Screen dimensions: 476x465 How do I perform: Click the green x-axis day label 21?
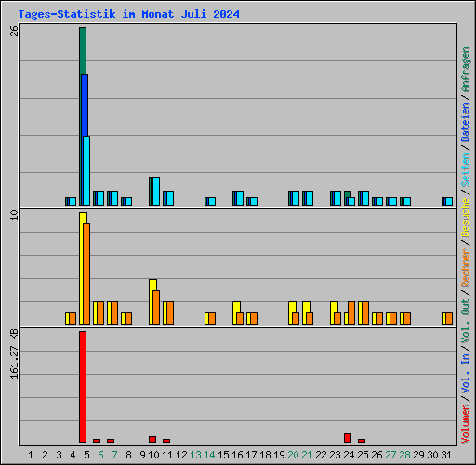click(307, 455)
